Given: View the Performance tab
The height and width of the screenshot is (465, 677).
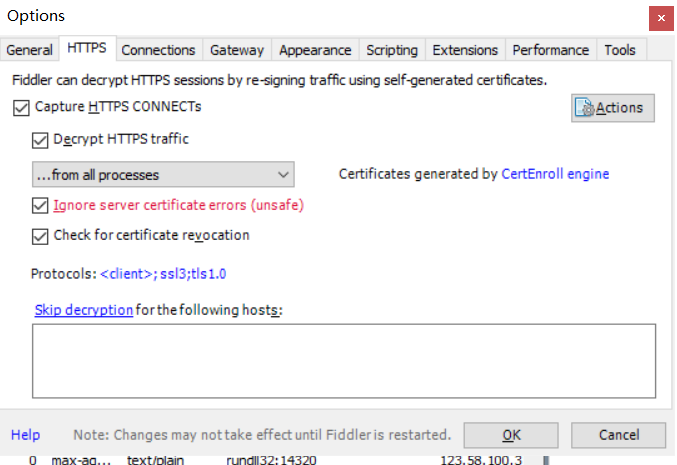Looking at the screenshot, I should pyautogui.click(x=550, y=50).
